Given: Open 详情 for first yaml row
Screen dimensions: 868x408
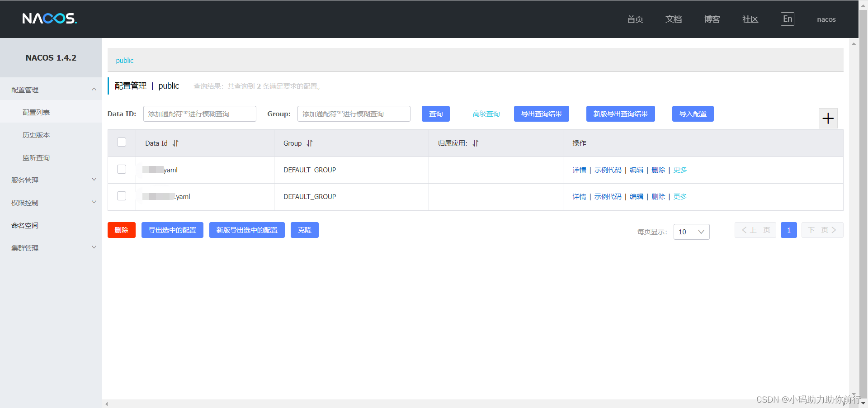Looking at the screenshot, I should pyautogui.click(x=579, y=170).
